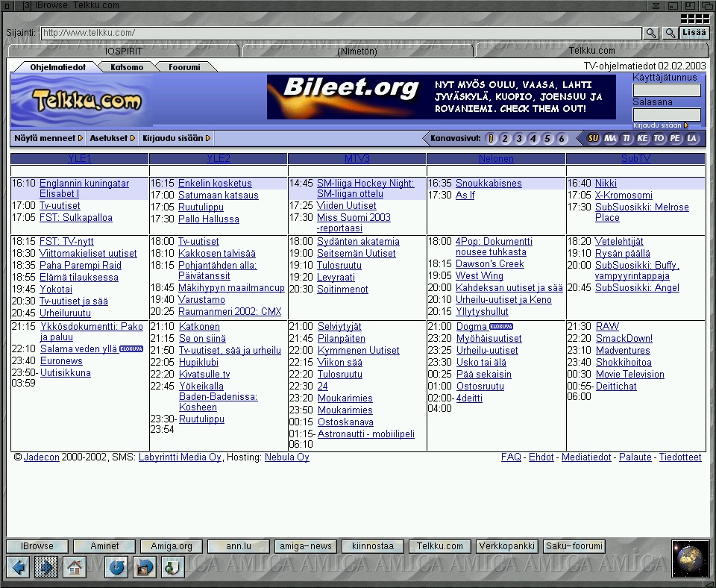
Task: Select channel page 5
Action: click(x=547, y=139)
